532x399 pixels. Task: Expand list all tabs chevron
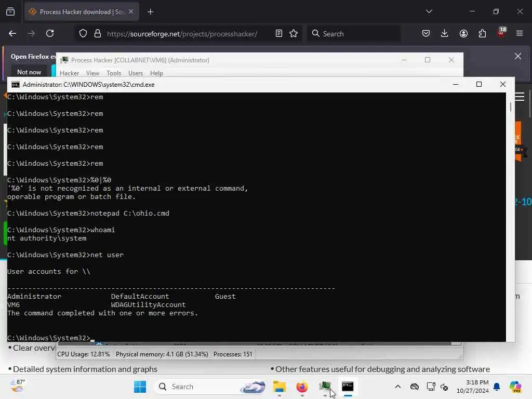[x=429, y=11]
